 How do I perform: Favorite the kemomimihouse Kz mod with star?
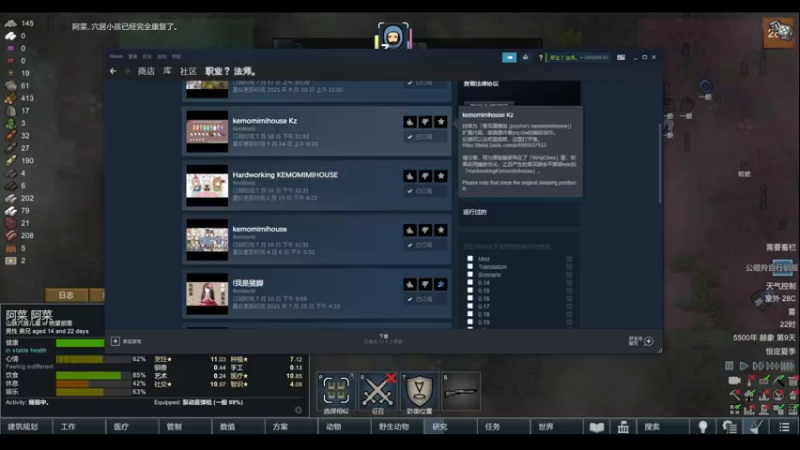pos(441,122)
